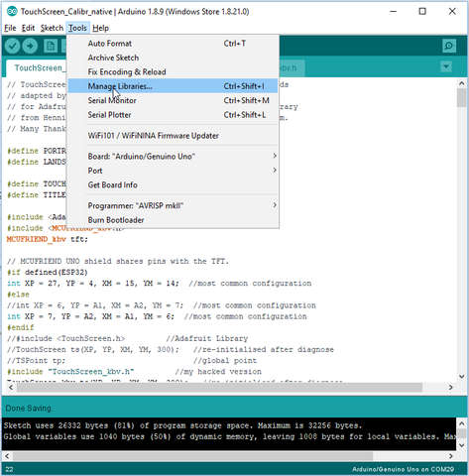469x476 pixels.
Task: Click editor horizontal scroll-right arrow
Action: tap(450, 387)
